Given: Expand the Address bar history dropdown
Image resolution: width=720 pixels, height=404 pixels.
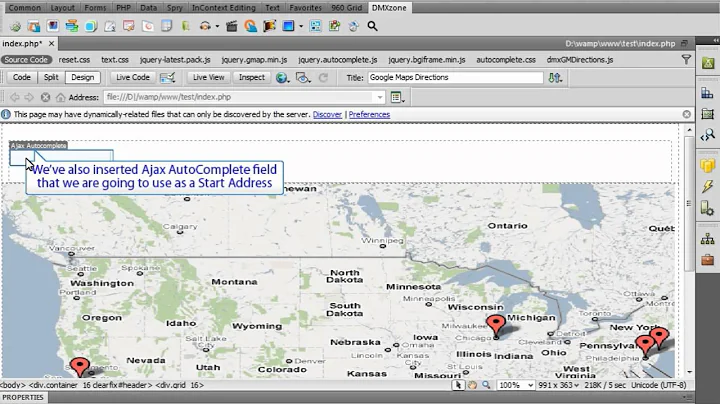Looking at the screenshot, I should coord(380,97).
